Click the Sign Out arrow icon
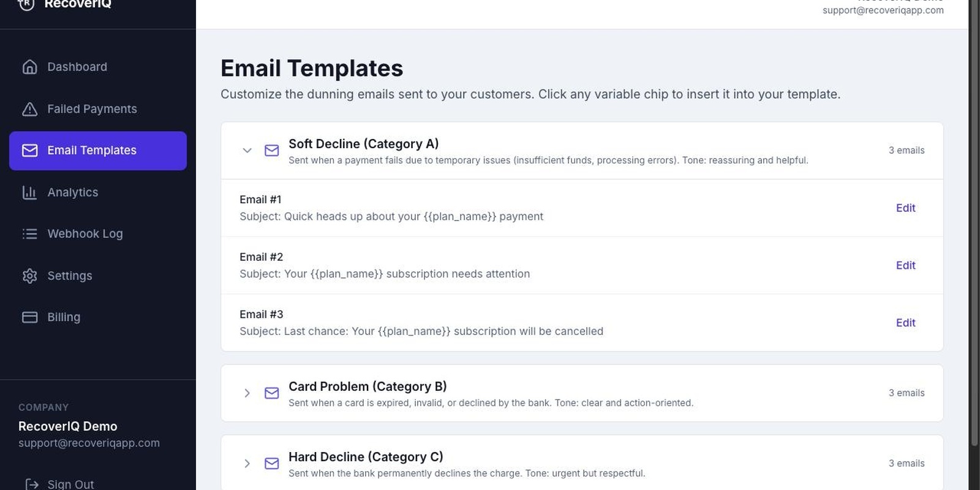The image size is (980, 490). [32, 484]
